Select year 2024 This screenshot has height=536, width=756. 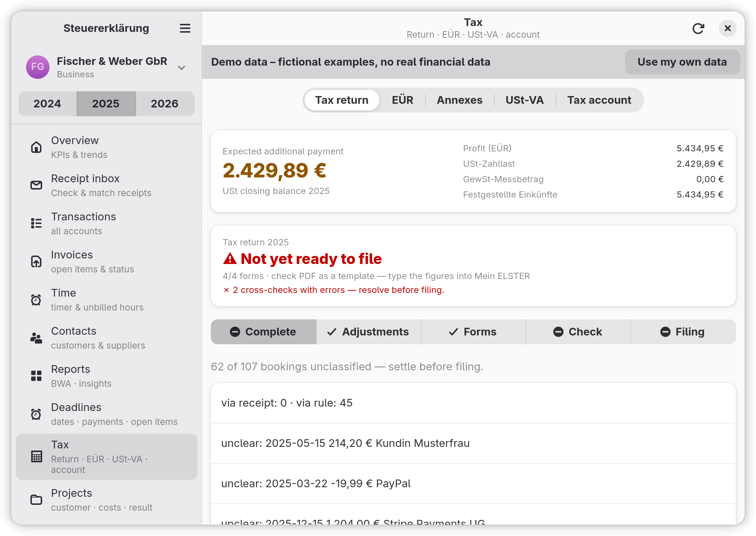[x=47, y=104]
